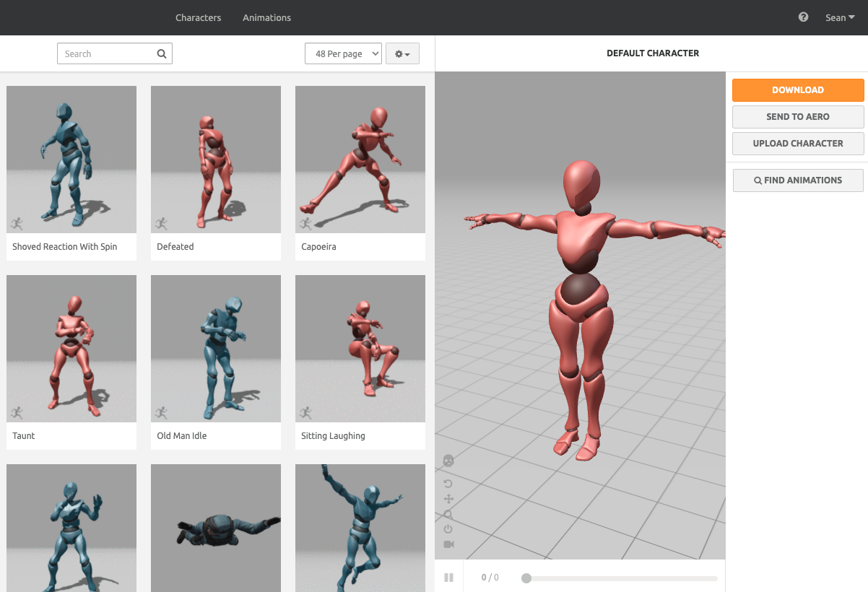The image size is (868, 592).
Task: Click the Send to Aero button
Action: [x=798, y=117]
